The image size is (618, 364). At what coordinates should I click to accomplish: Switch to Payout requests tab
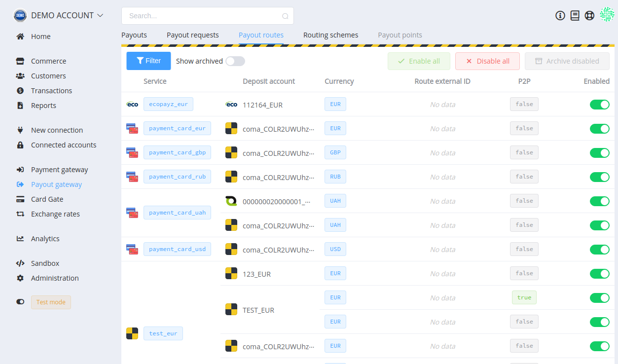point(192,35)
